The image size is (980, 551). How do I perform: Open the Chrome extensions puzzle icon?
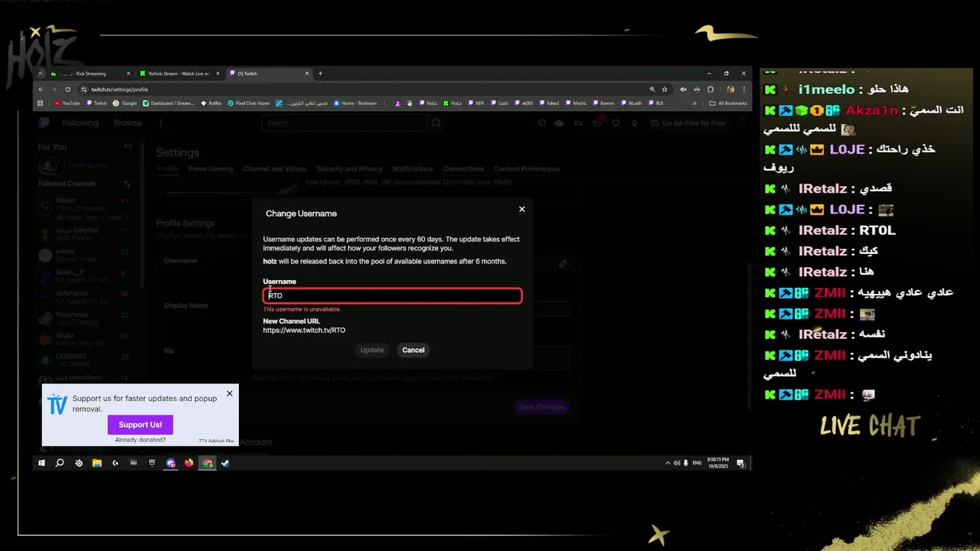[710, 89]
